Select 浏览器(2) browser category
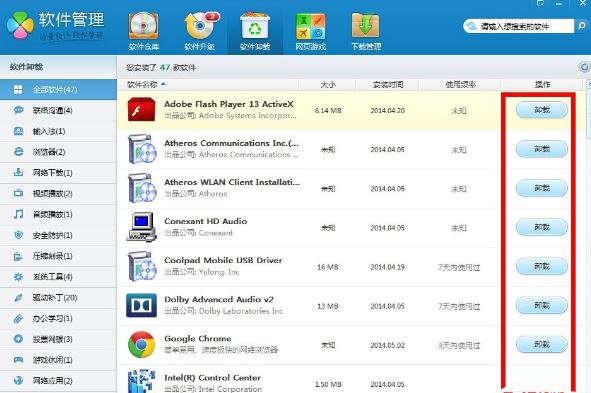This screenshot has width=591, height=393. pyautogui.click(x=58, y=152)
